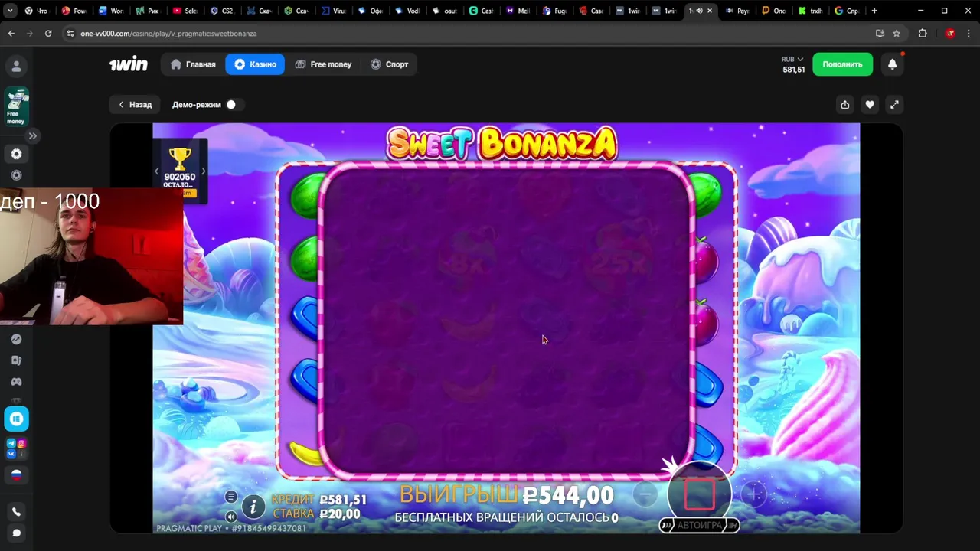Reload the page in browser

pyautogui.click(x=48, y=34)
